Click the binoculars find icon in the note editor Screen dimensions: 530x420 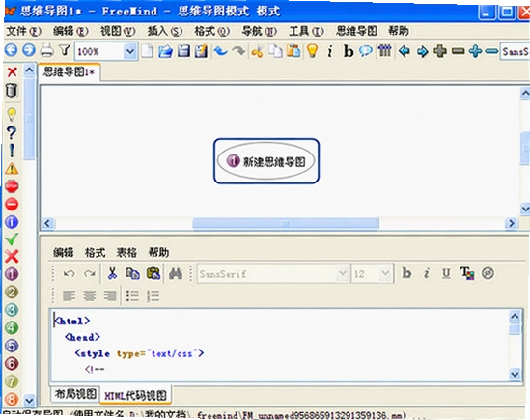pos(176,273)
